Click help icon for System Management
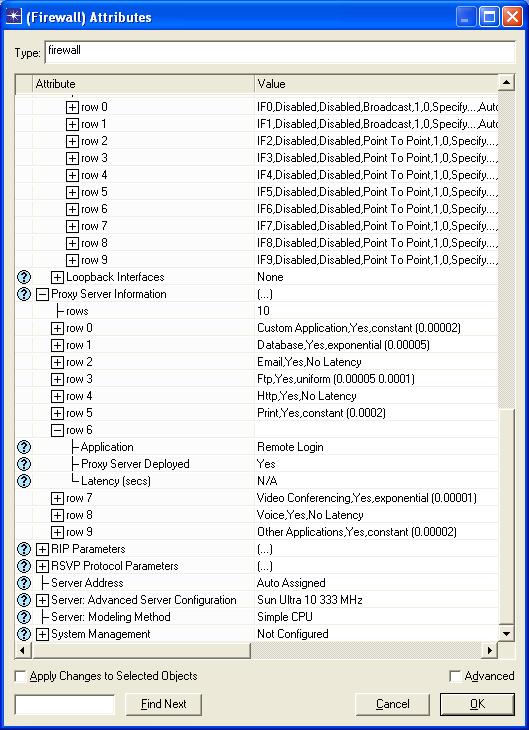 click(x=24, y=635)
